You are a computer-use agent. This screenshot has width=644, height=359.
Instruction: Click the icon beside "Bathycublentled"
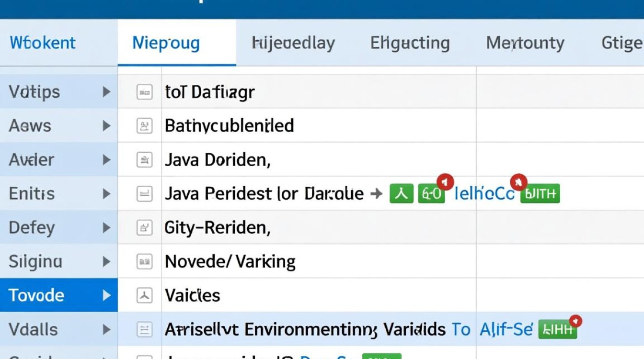tap(144, 126)
